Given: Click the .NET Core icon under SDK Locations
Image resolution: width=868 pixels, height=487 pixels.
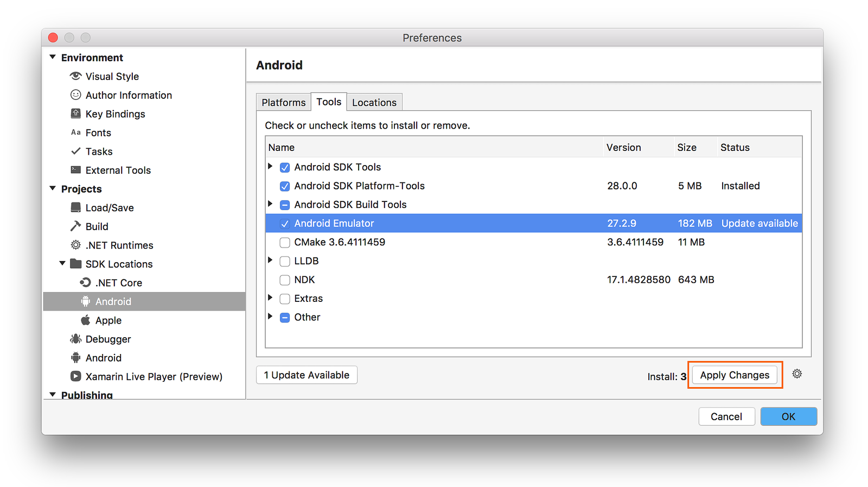Looking at the screenshot, I should click(x=86, y=283).
